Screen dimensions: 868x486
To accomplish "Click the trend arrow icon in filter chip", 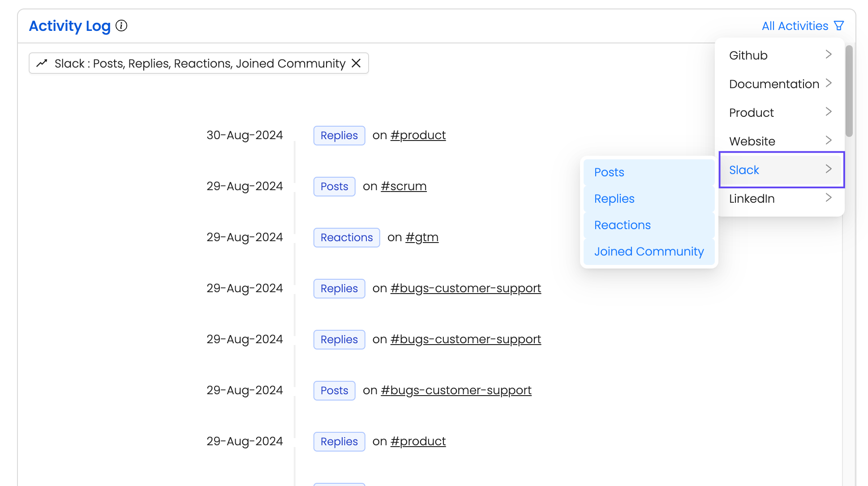I will click(42, 64).
